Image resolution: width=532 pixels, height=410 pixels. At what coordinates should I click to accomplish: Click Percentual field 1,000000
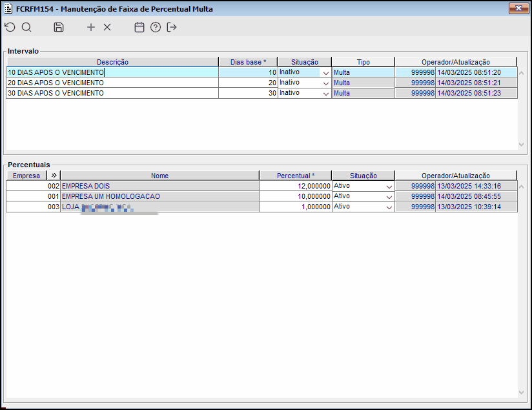pos(296,207)
